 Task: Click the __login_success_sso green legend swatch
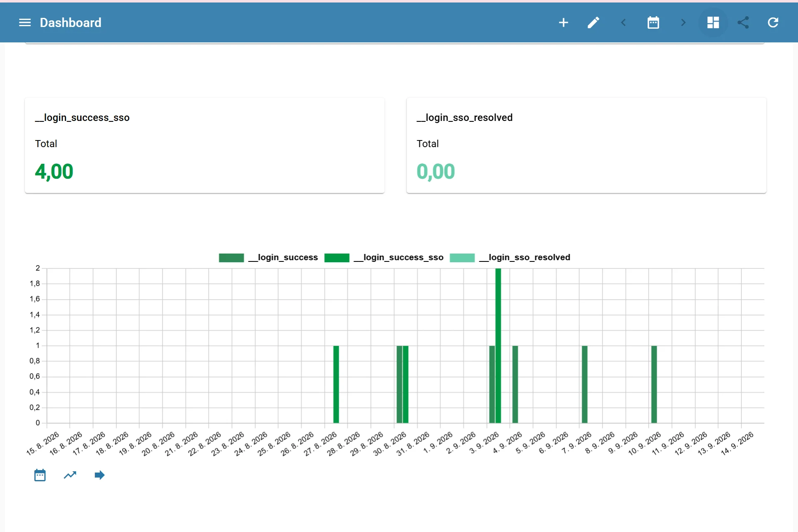click(337, 258)
